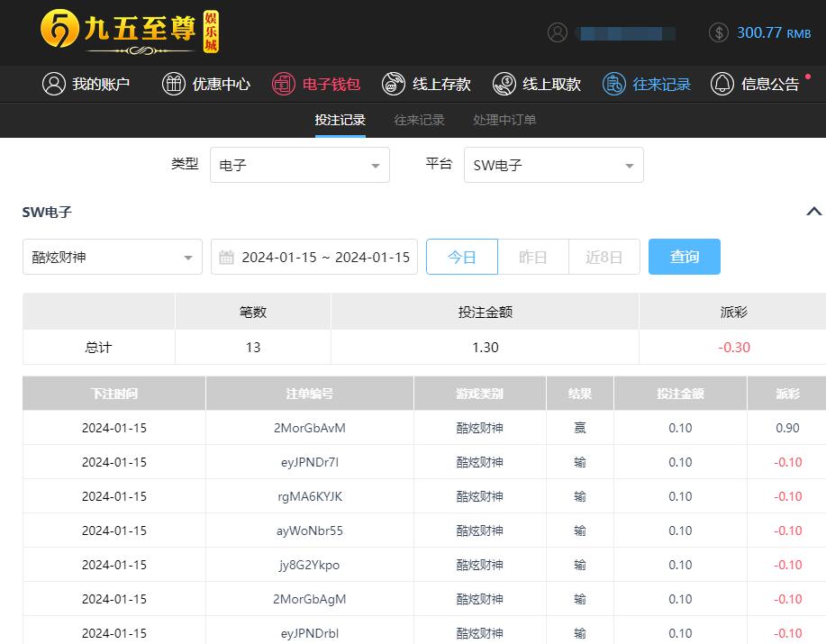Viewport: 826px width, 644px height.
Task: Open the 酷炫财神 game dropdown
Action: (113, 257)
